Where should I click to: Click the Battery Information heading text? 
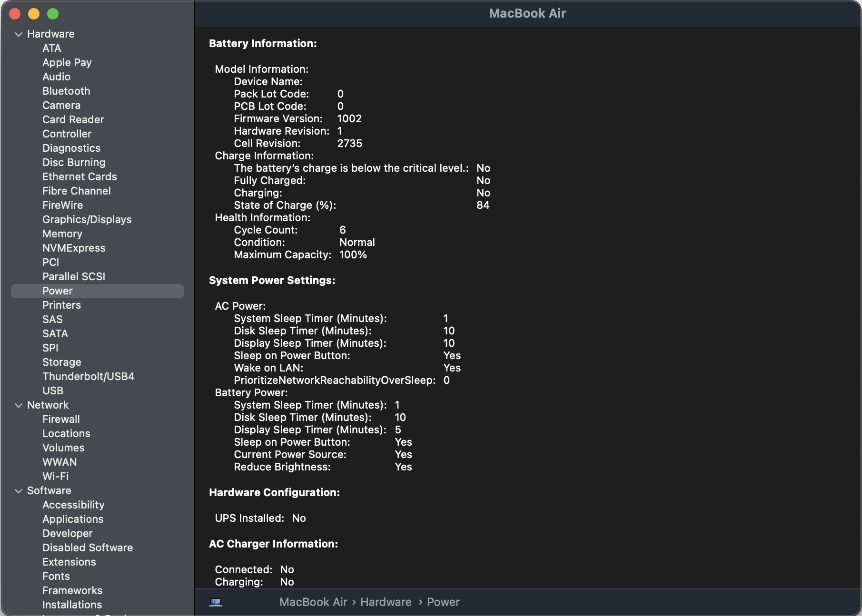(263, 43)
